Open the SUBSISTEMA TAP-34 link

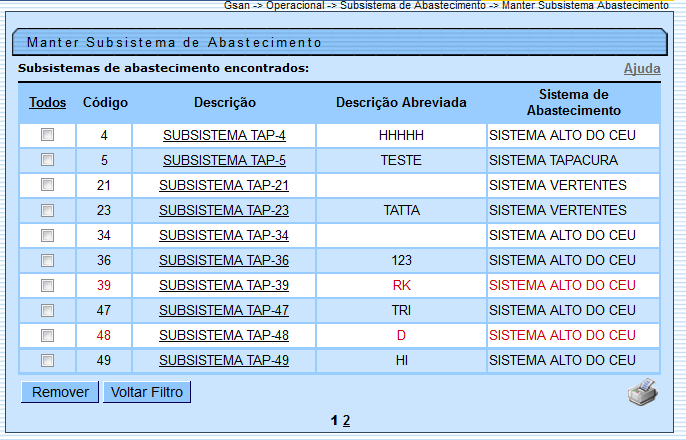(x=224, y=235)
